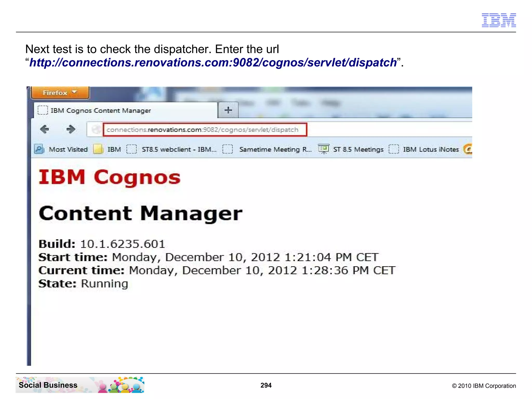The height and width of the screenshot is (399, 532).
Task: Click the IBM Cognos heading
Action: [110, 177]
